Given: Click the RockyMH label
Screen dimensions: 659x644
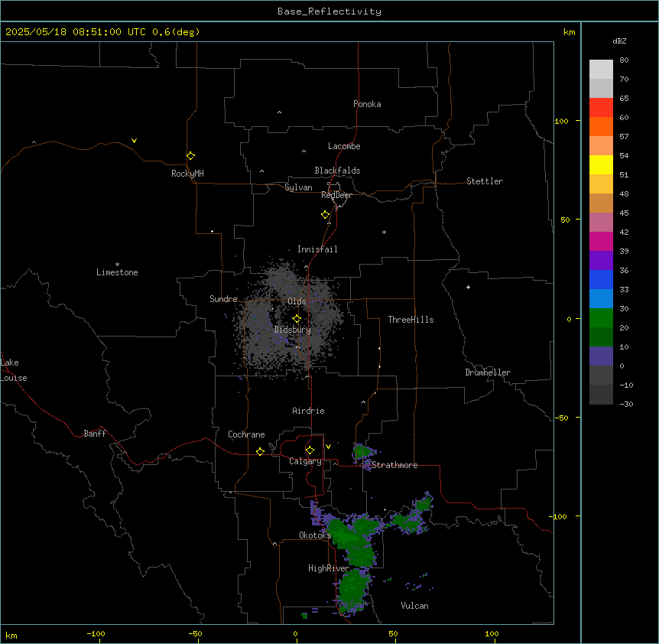Looking at the screenshot, I should tap(187, 174).
